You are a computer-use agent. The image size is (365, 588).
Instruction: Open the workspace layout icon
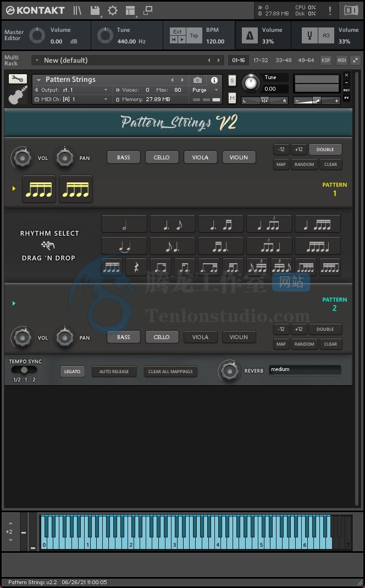[130, 10]
